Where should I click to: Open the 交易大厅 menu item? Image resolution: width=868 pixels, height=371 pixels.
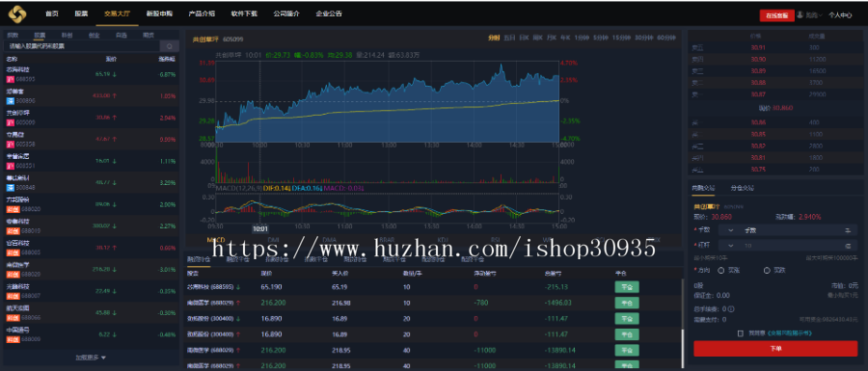[117, 13]
